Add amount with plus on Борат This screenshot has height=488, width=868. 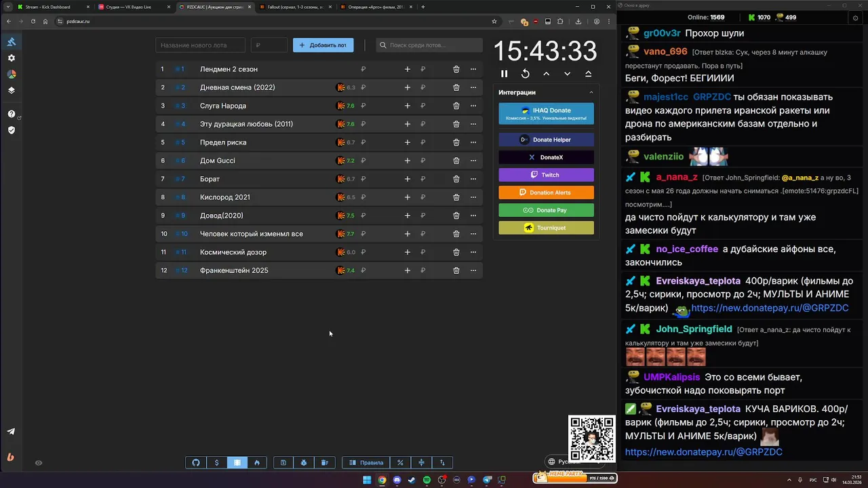point(408,179)
